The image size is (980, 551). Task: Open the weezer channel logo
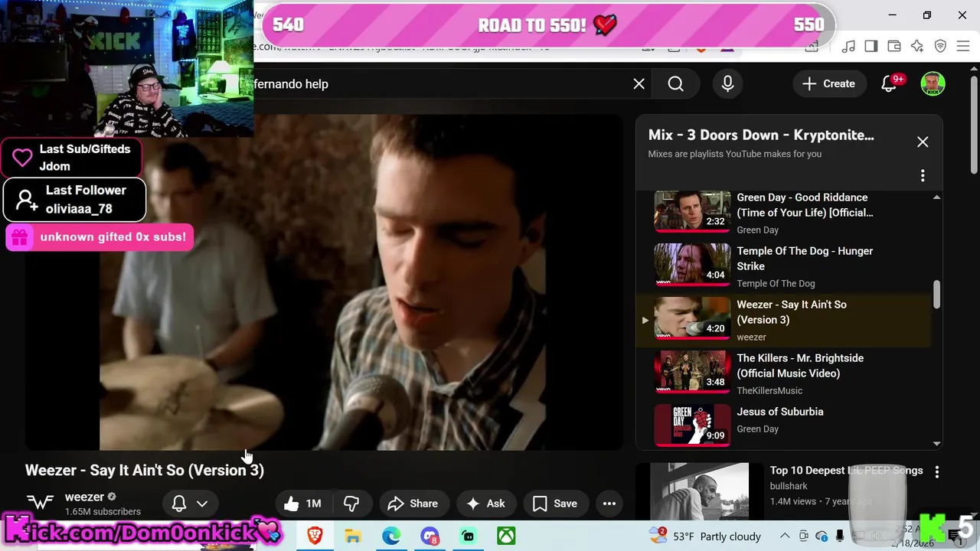point(40,503)
